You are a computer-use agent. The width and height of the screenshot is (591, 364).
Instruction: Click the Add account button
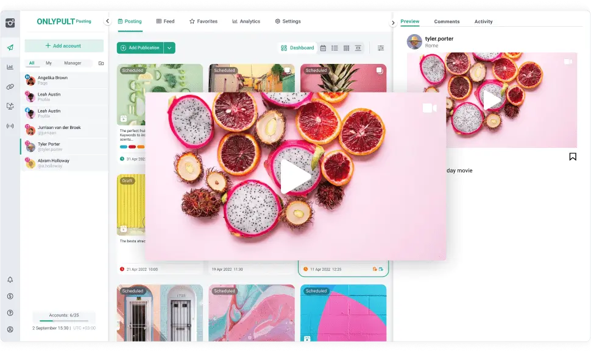pos(63,46)
